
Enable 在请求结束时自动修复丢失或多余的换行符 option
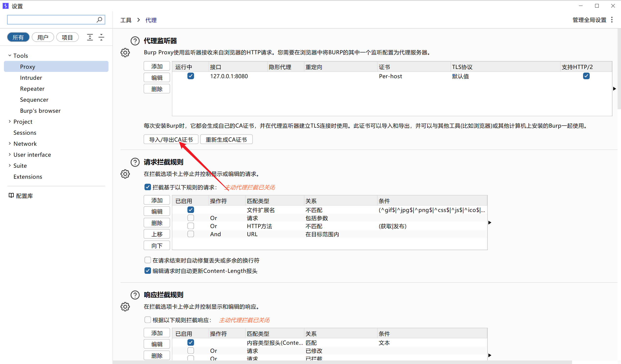pos(148,260)
